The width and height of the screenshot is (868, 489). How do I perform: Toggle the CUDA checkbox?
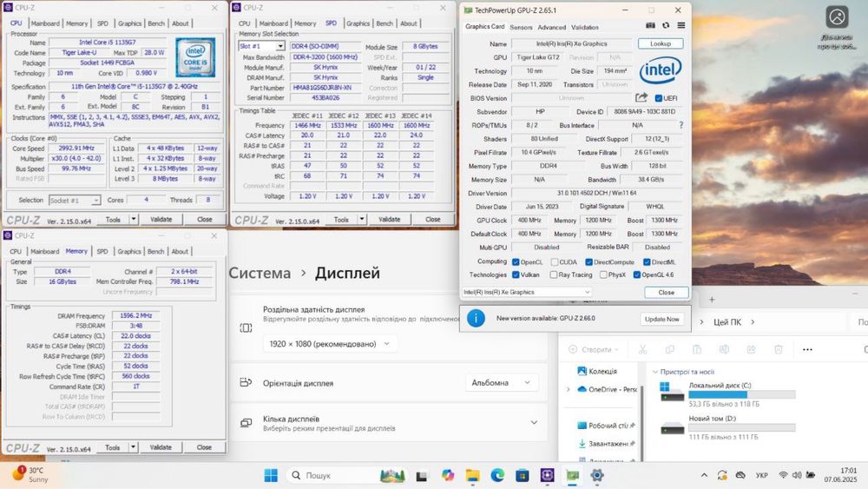click(x=554, y=262)
